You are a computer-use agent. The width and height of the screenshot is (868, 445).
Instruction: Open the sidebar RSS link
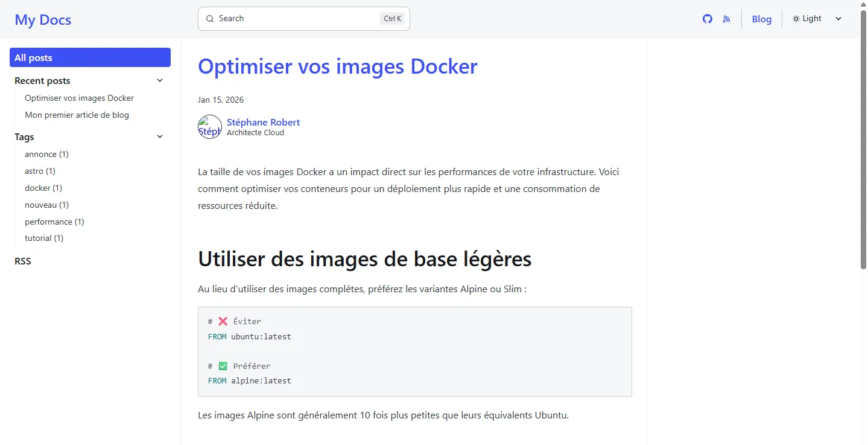pos(22,261)
